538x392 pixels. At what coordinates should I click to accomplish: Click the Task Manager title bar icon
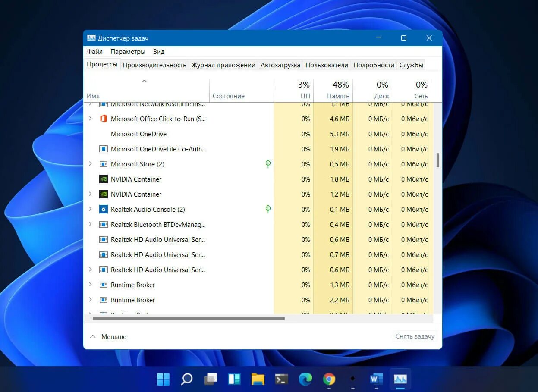tap(91, 38)
